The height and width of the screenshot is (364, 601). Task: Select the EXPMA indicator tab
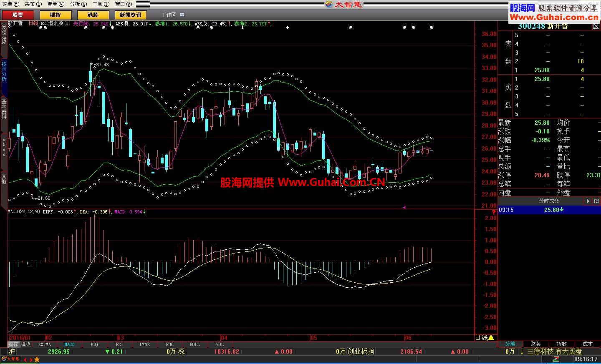pyautogui.click(x=44, y=344)
